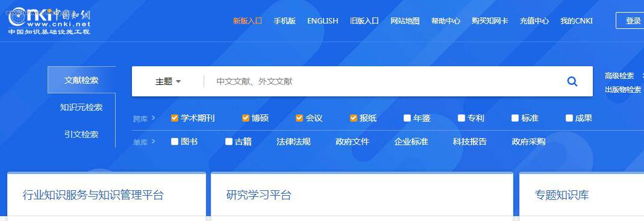Screen dimensions: 644x221
Task: Select the 文献检索 tab
Action: [81, 79]
